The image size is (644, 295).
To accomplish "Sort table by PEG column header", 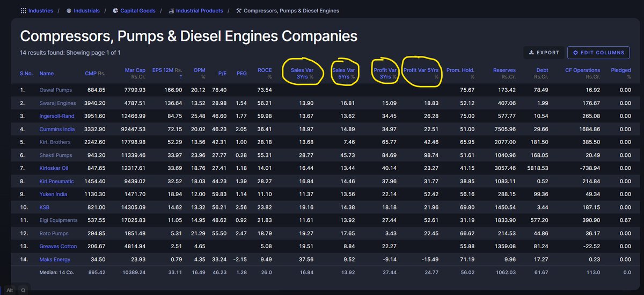I will point(242,74).
